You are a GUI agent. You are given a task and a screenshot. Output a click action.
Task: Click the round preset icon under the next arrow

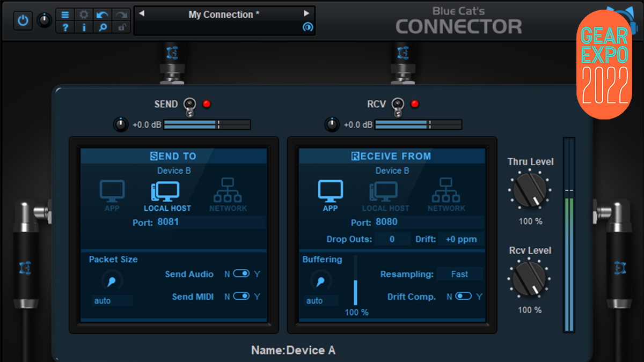click(308, 27)
